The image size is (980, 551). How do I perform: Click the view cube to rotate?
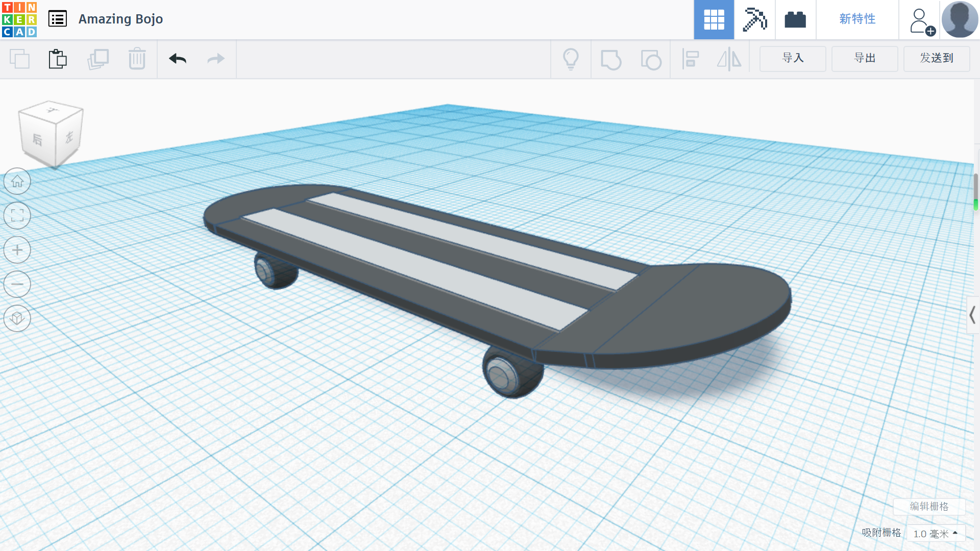click(51, 134)
